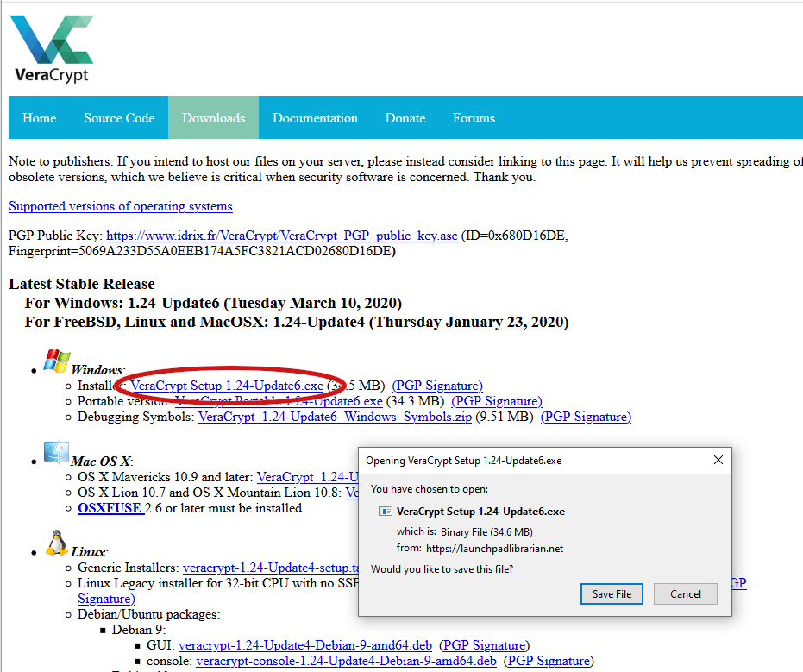
Task: Open PGP Signature for Debian 9 console package
Action: (549, 661)
